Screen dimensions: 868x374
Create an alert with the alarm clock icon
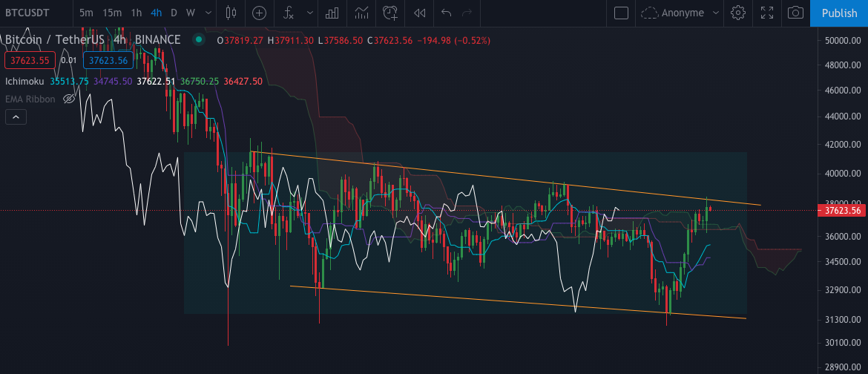click(x=390, y=13)
